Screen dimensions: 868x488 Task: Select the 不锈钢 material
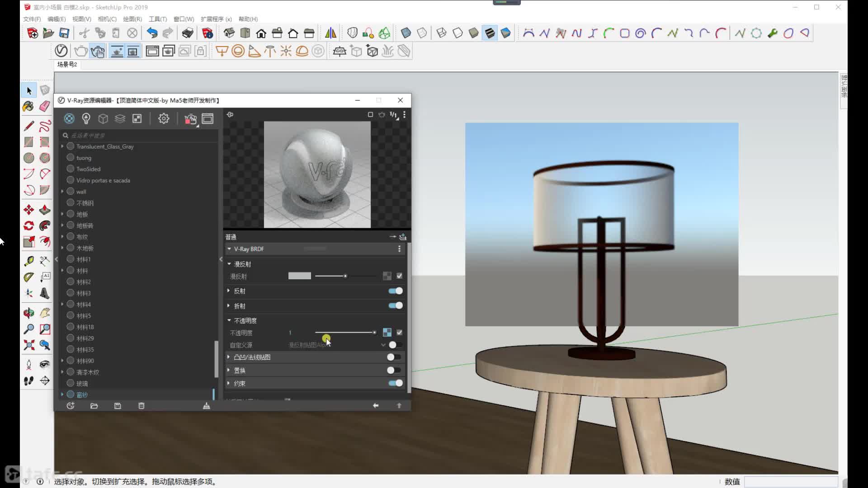tap(85, 203)
